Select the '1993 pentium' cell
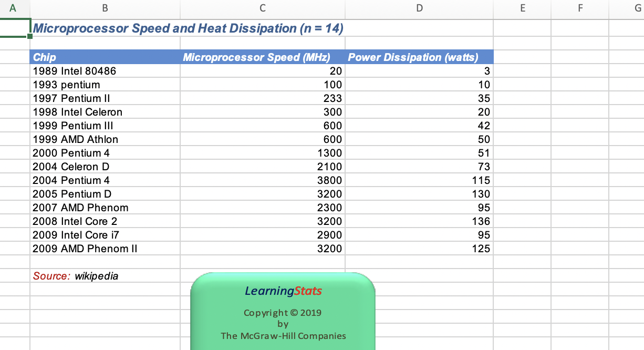The width and height of the screenshot is (644, 350). (x=105, y=85)
